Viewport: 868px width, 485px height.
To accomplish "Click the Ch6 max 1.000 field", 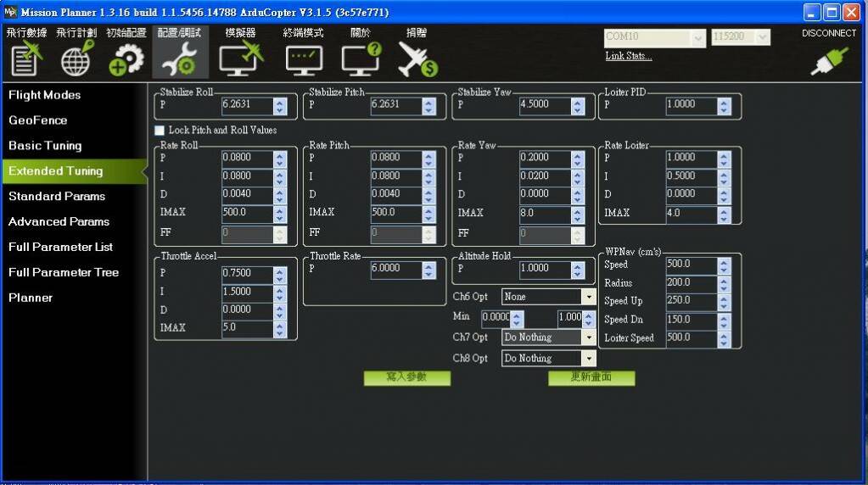I will pyautogui.click(x=569, y=319).
